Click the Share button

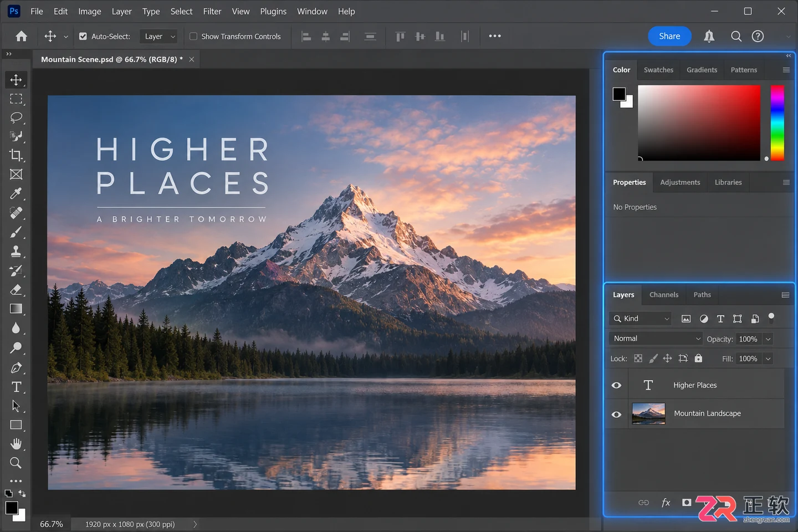coord(669,36)
